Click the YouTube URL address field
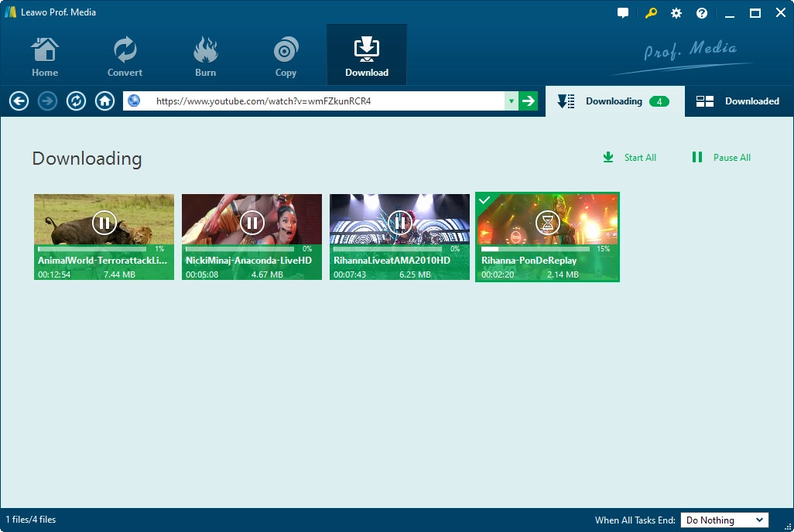The width and height of the screenshot is (794, 532). click(x=325, y=101)
